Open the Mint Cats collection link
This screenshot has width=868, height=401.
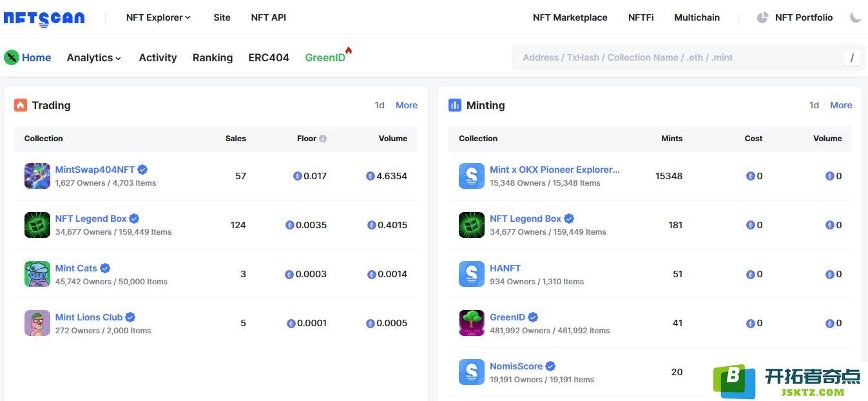click(x=76, y=268)
